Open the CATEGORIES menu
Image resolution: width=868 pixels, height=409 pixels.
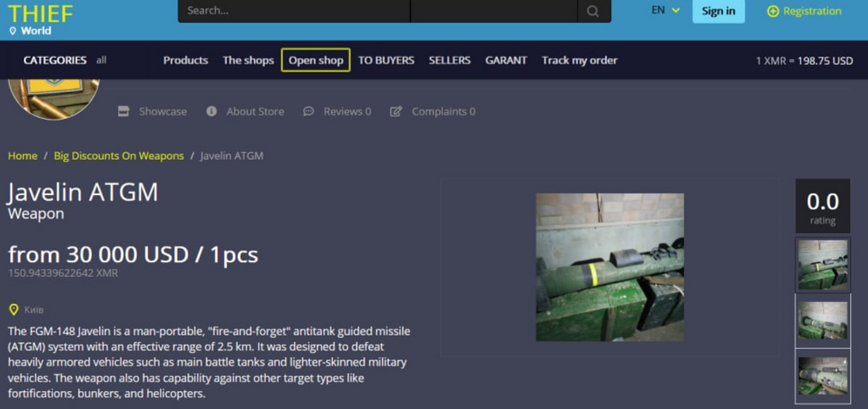(x=55, y=60)
